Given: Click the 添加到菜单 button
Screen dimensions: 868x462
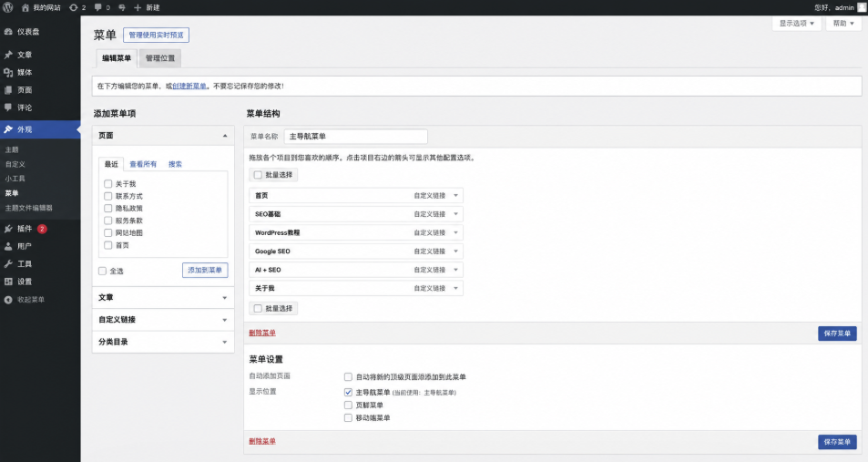Looking at the screenshot, I should click(x=205, y=271).
